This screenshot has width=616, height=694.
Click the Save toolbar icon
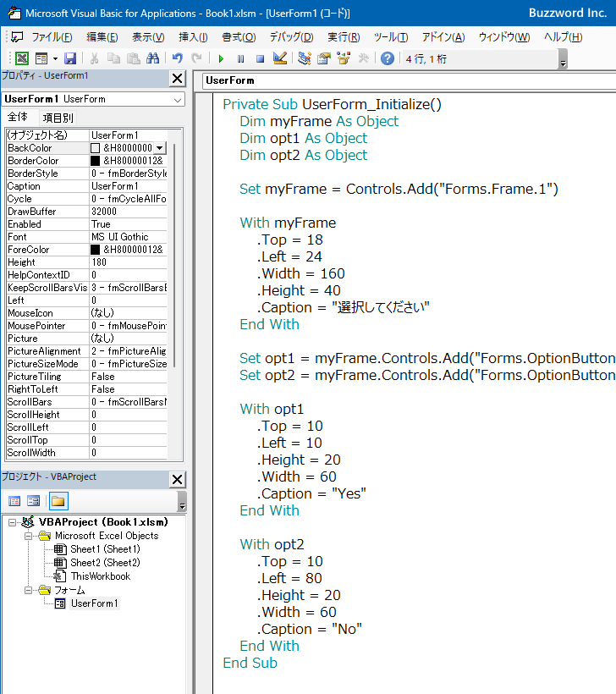tap(70, 58)
